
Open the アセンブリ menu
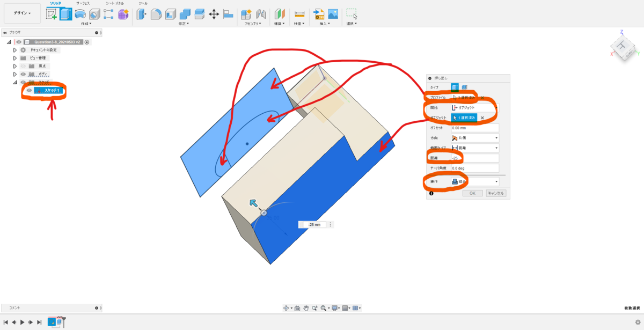(253, 24)
